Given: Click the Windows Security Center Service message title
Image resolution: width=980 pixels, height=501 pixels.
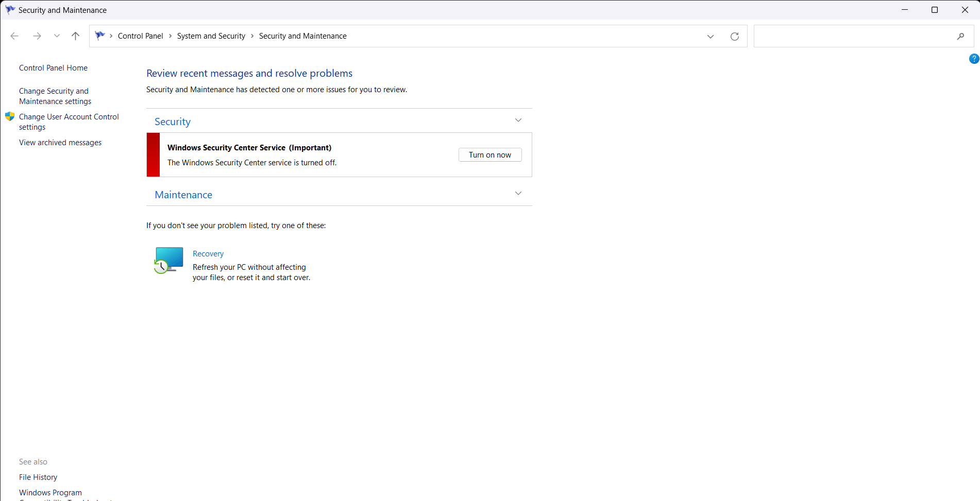Looking at the screenshot, I should 249,148.
